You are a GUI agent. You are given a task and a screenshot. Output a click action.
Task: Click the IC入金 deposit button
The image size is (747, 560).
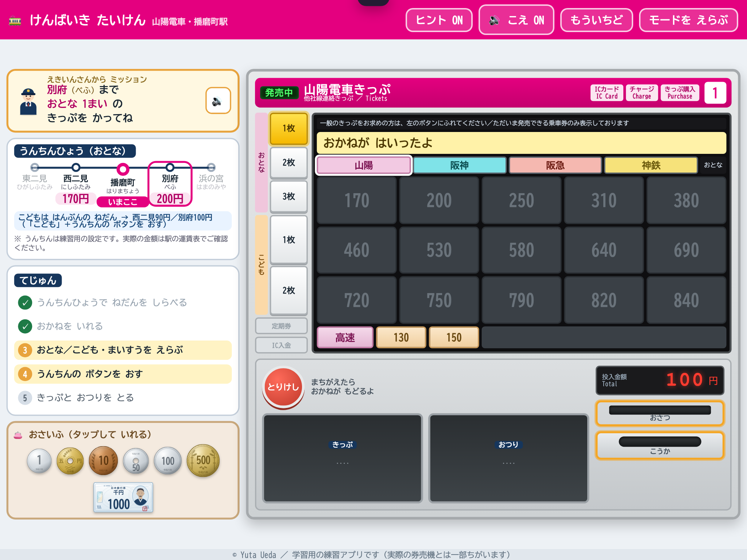pos(281,345)
